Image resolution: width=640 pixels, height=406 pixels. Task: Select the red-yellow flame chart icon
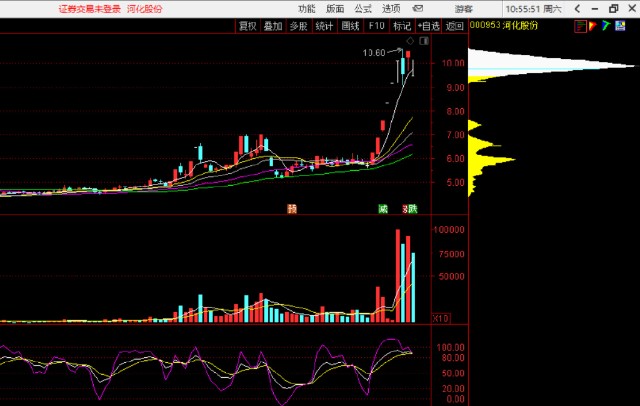tap(593, 26)
